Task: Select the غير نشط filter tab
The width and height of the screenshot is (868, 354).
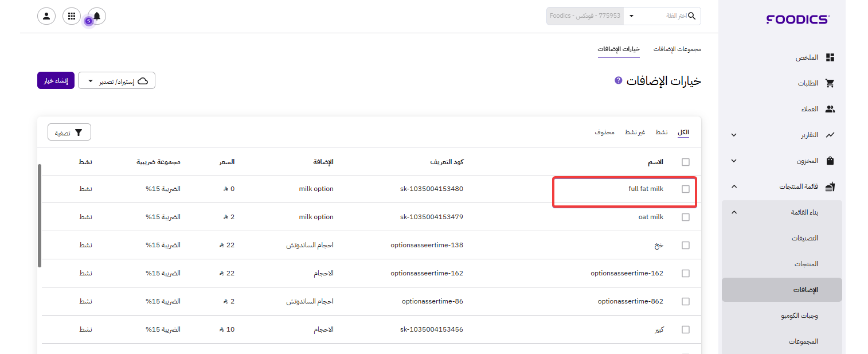Action: click(635, 133)
